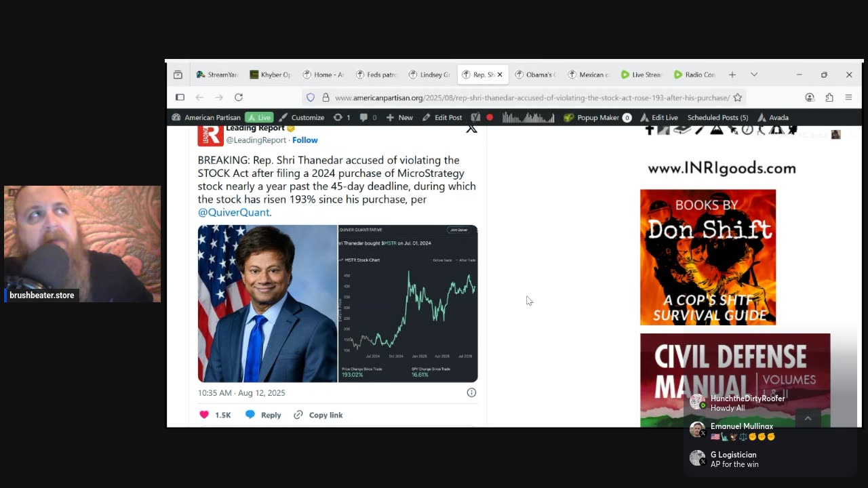The width and height of the screenshot is (868, 488).
Task: Open the @QuiverQuant mention link
Action: 234,212
